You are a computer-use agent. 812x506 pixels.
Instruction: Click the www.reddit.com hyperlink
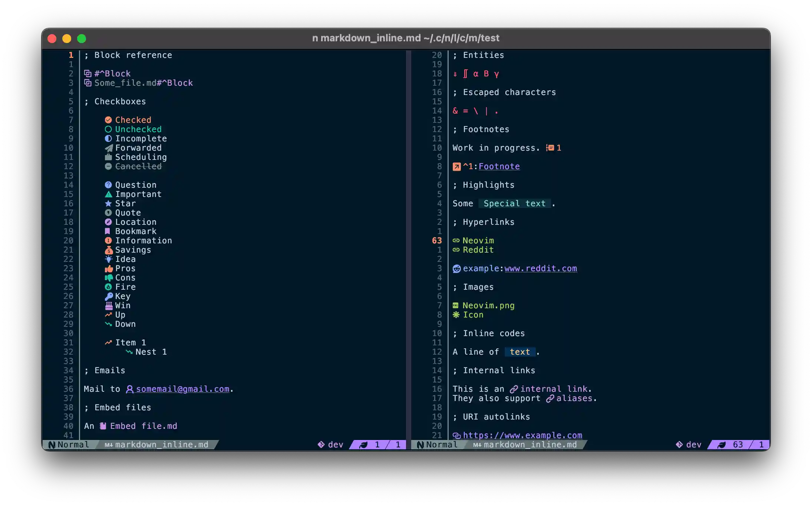click(541, 268)
